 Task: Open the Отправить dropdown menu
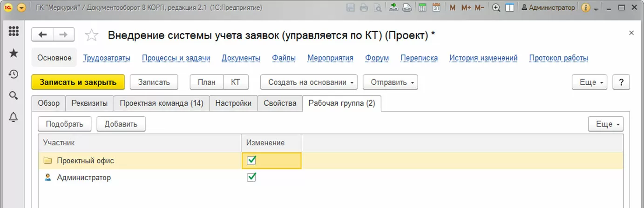390,82
